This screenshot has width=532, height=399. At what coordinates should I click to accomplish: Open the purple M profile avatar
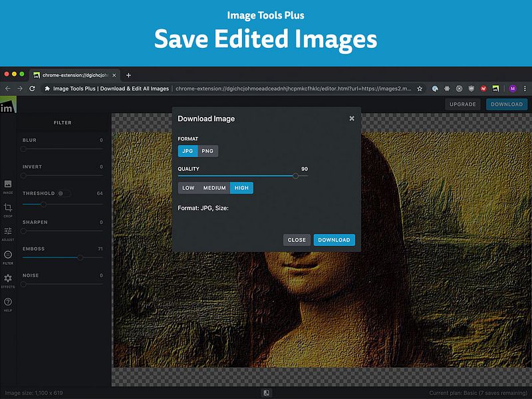click(513, 88)
